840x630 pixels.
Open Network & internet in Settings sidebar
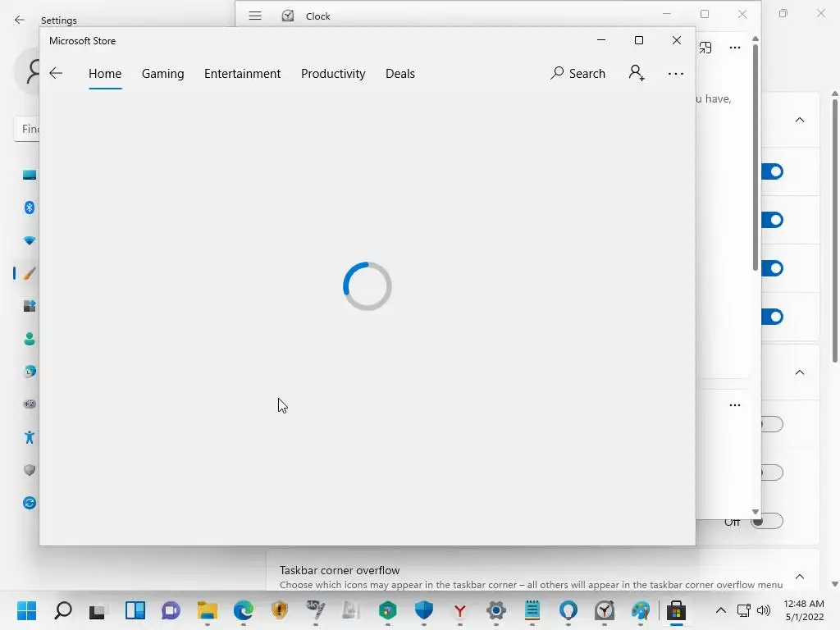pyautogui.click(x=30, y=240)
